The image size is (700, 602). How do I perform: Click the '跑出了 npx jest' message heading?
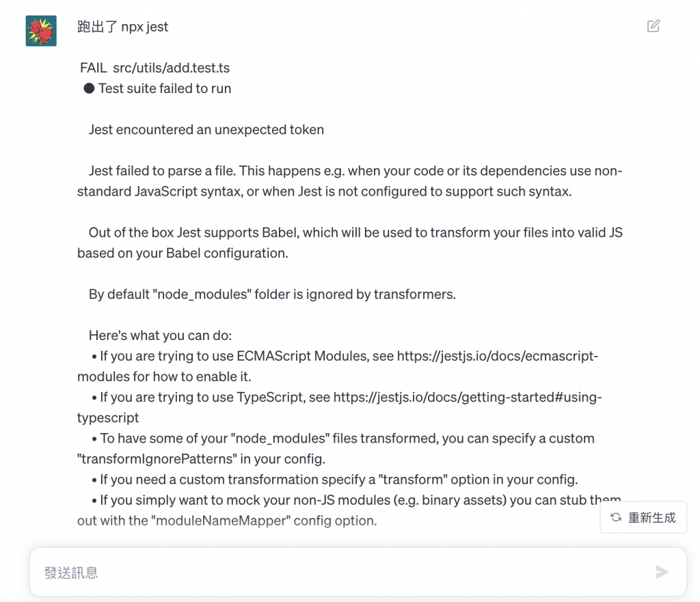tap(122, 27)
